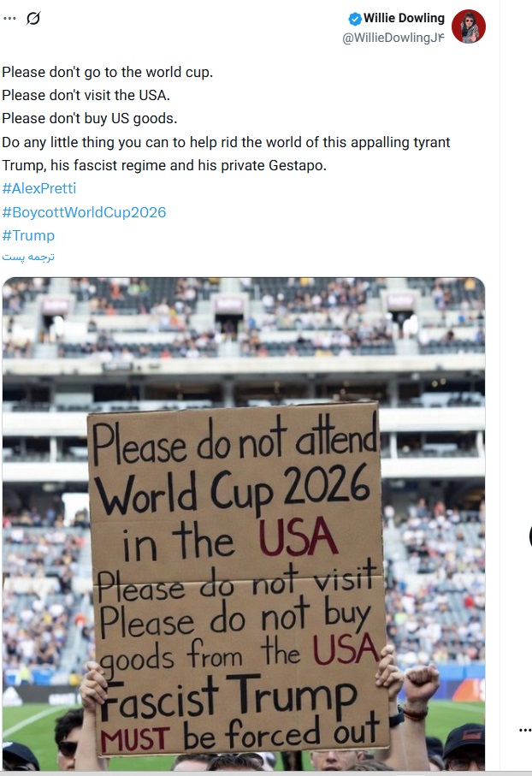
Task: Open the #AlexPretti hashtag
Action: pyautogui.click(x=39, y=188)
